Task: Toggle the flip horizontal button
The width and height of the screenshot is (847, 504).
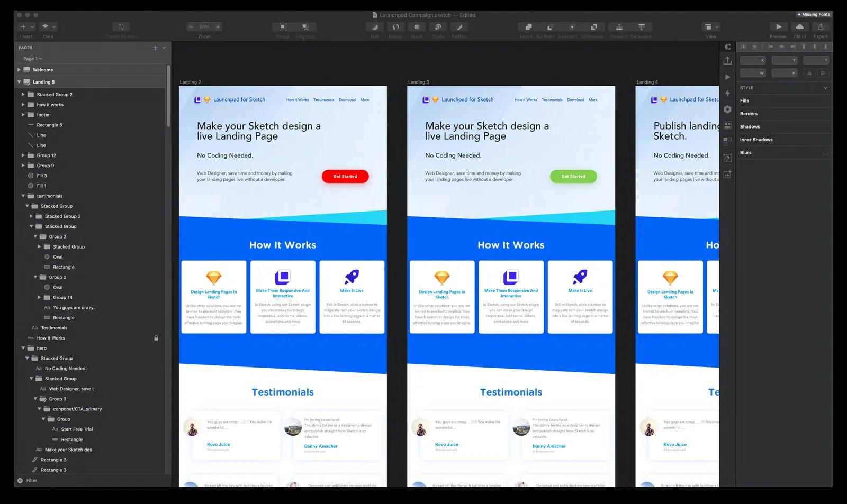Action: pyautogui.click(x=809, y=73)
